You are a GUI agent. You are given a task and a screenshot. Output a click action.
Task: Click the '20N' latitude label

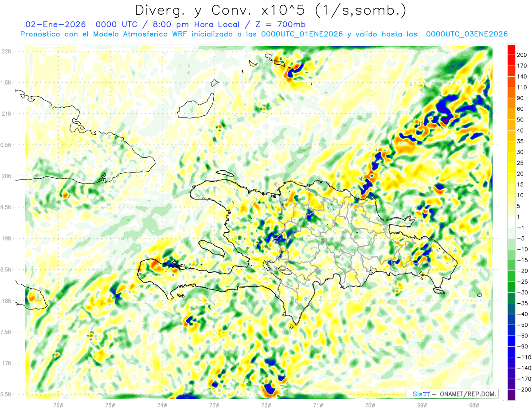click(7, 176)
